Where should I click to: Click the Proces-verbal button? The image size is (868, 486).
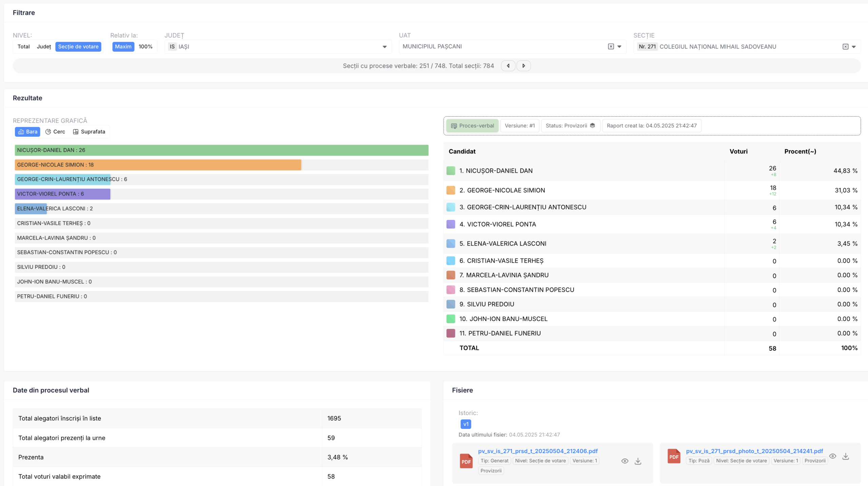[472, 126]
